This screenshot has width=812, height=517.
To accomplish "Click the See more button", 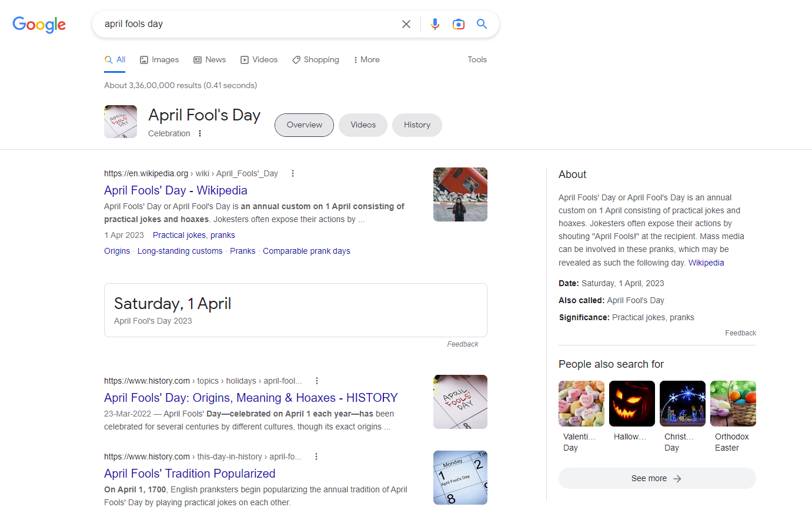I will 657,478.
